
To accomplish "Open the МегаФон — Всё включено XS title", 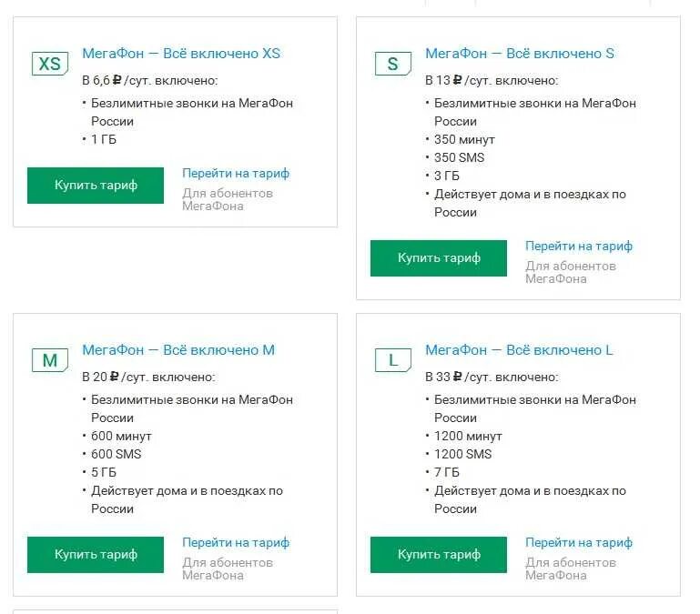I will point(181,54).
